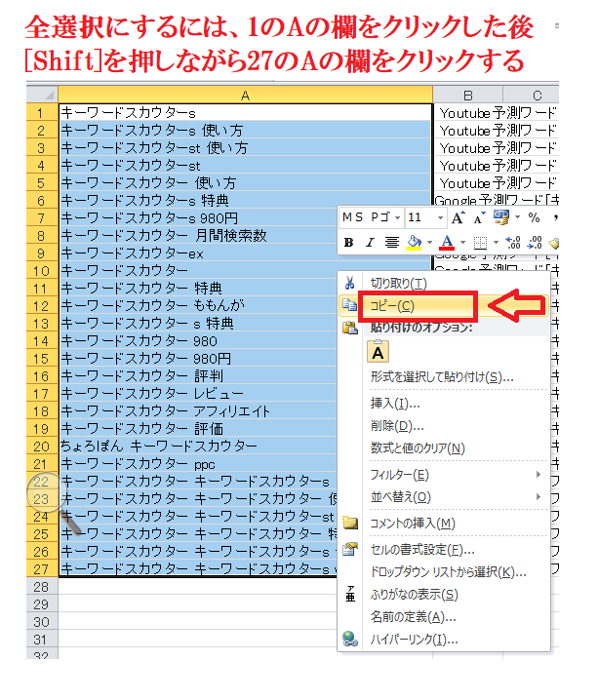Click the furigana display icon
This screenshot has width=598, height=700.
pyautogui.click(x=350, y=594)
